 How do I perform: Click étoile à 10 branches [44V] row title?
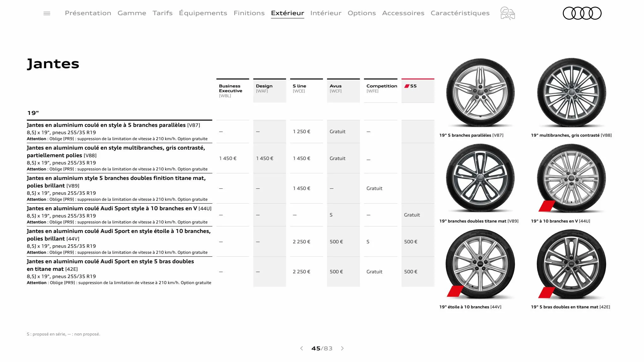pos(119,235)
